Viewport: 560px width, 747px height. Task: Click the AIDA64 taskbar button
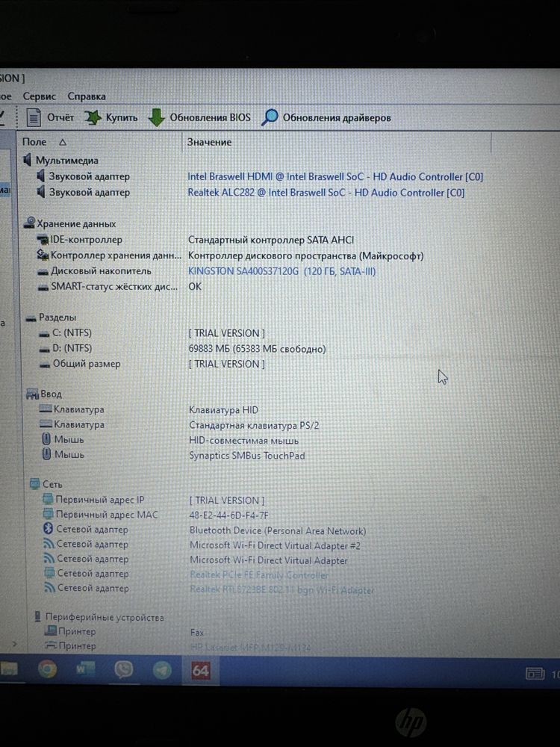point(200,671)
